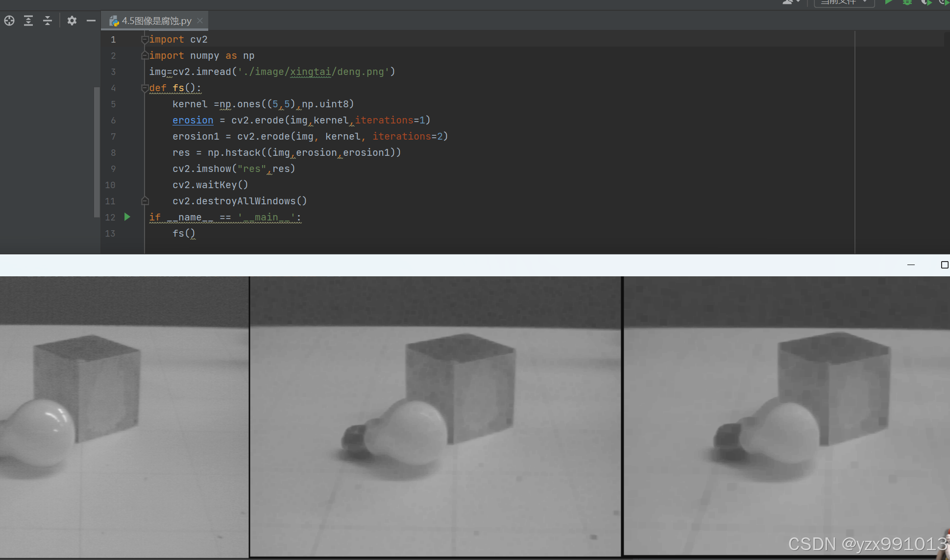950x560 pixels.
Task: Open the run configuration dropdown
Action: coord(844,2)
